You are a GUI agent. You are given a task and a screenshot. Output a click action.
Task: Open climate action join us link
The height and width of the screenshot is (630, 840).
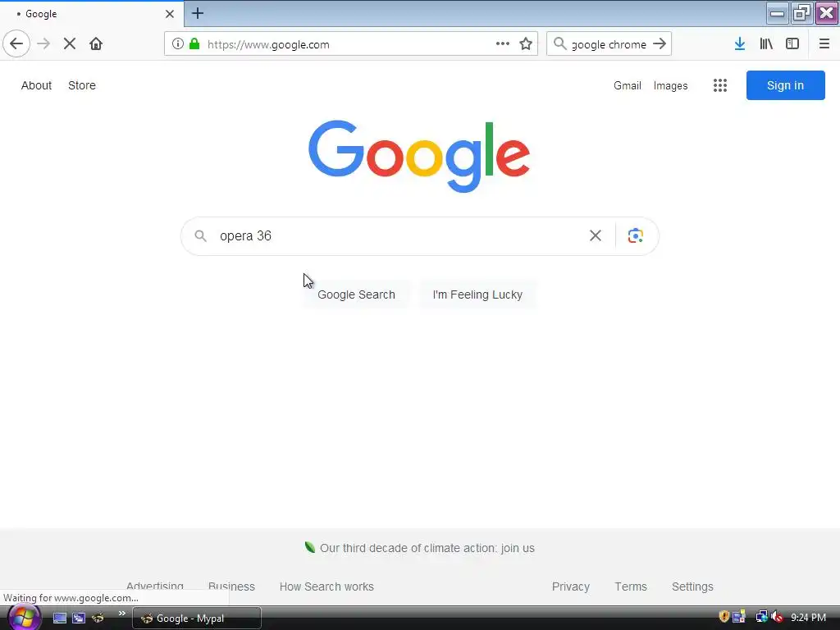(x=427, y=548)
